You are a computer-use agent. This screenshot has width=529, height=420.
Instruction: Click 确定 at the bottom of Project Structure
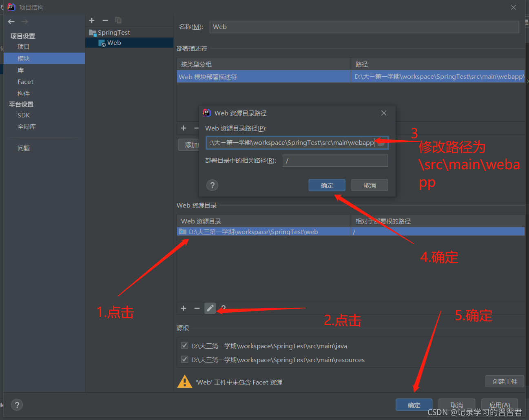pyautogui.click(x=414, y=405)
